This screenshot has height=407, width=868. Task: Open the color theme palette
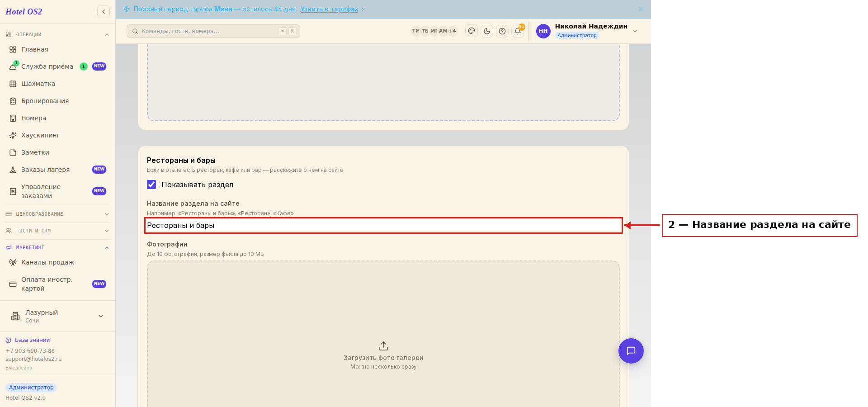[472, 31]
